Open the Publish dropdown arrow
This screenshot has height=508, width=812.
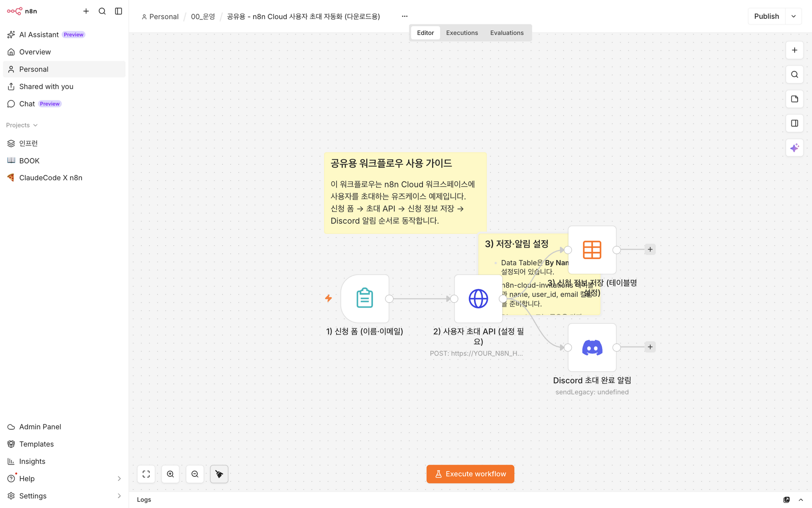coord(794,16)
